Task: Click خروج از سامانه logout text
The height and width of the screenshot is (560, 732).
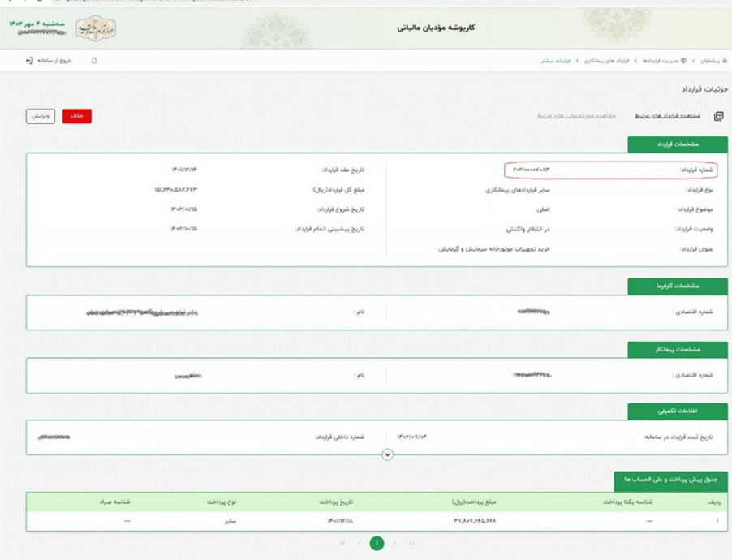Action: tap(55, 61)
